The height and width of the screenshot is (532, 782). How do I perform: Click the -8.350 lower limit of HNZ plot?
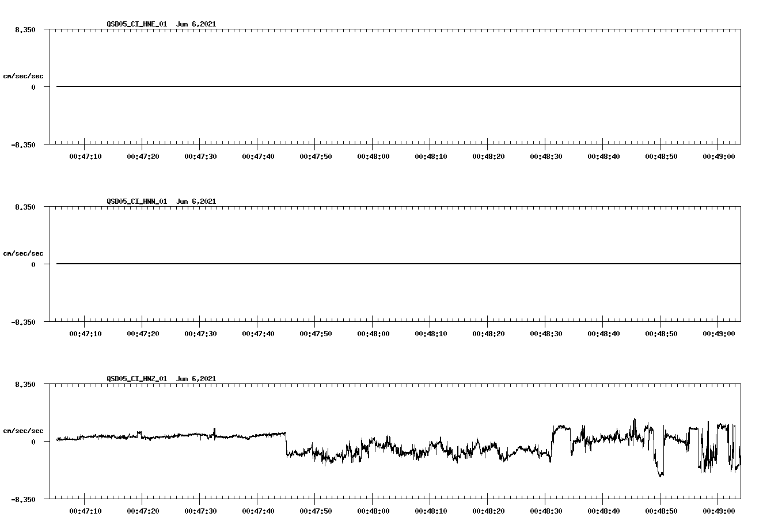pyautogui.click(x=23, y=500)
